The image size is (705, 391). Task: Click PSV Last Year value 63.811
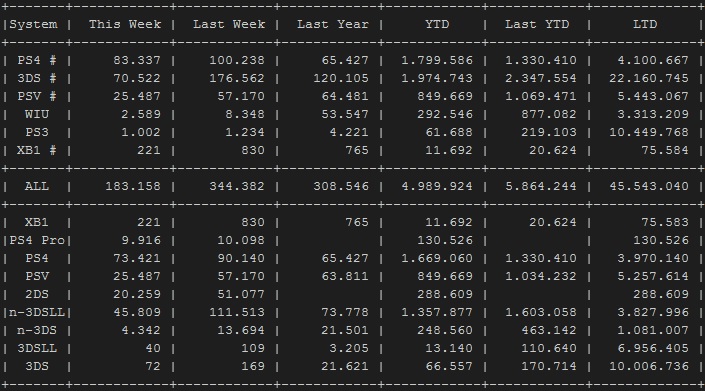(x=345, y=276)
